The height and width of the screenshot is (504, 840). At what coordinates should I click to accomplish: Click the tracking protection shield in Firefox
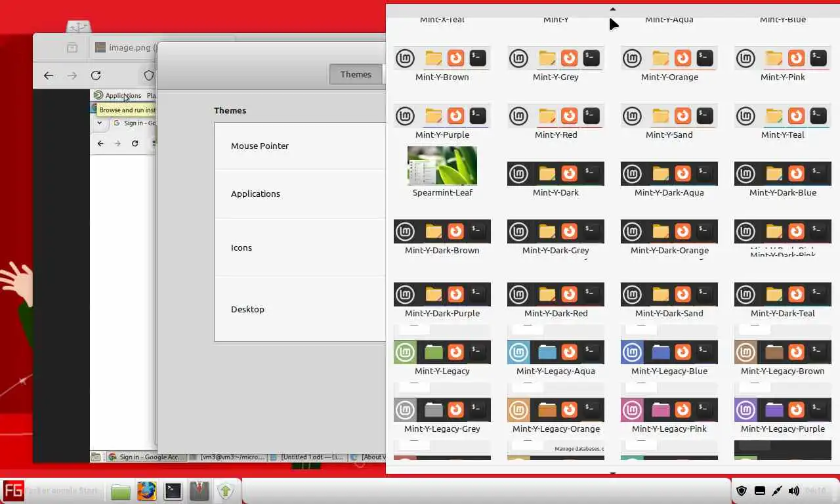148,75
